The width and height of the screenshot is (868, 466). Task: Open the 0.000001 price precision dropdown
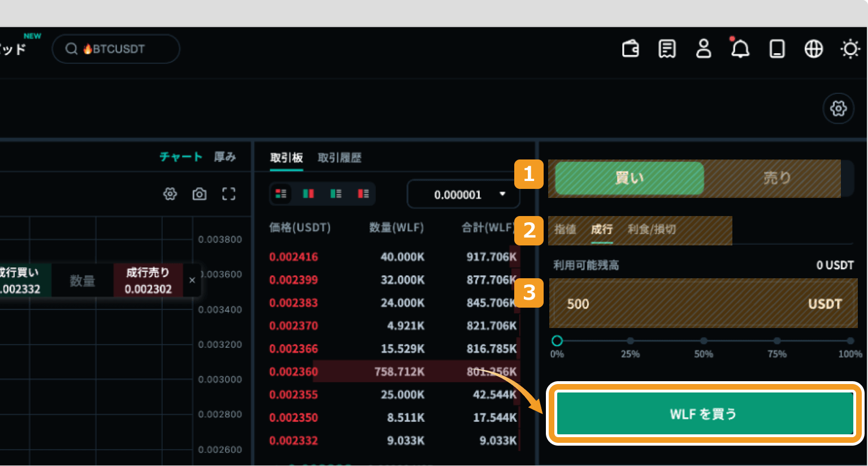pos(463,195)
